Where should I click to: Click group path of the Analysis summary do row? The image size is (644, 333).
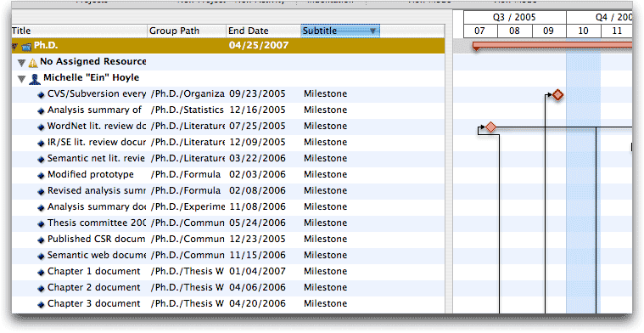[188, 206]
